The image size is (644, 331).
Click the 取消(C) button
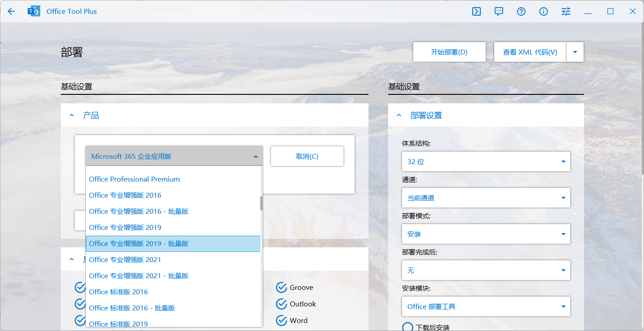point(307,156)
